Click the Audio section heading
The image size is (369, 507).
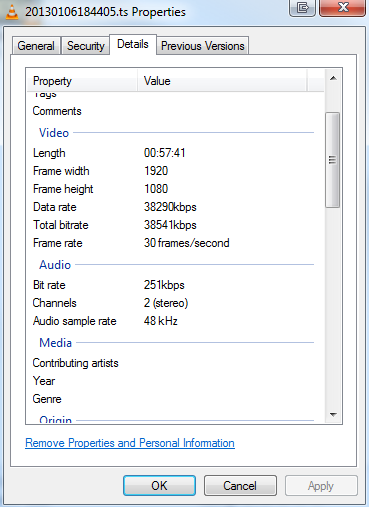tap(55, 265)
